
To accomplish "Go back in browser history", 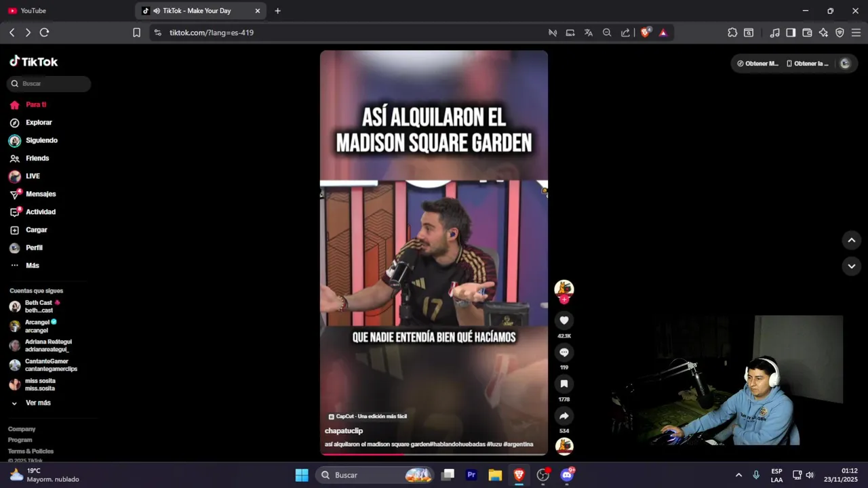I will [12, 33].
